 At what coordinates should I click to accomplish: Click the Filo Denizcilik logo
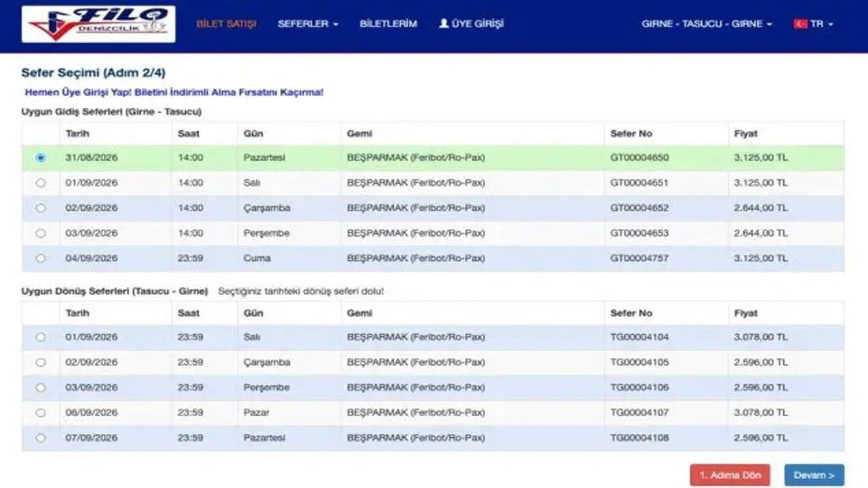click(x=98, y=24)
